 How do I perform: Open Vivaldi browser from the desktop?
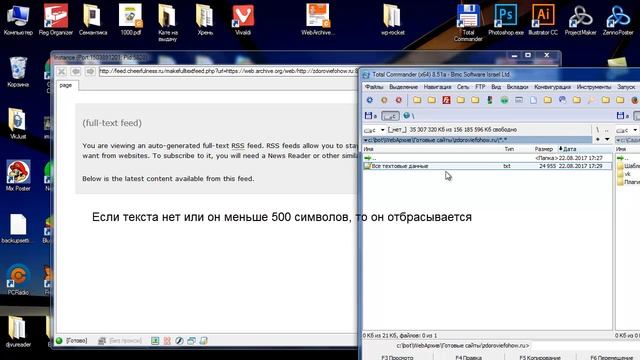(243, 19)
